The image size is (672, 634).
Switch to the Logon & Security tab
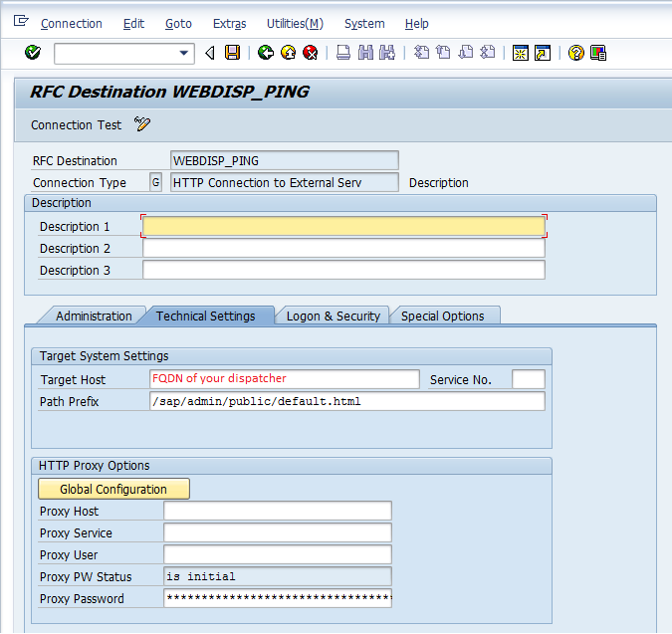click(333, 316)
